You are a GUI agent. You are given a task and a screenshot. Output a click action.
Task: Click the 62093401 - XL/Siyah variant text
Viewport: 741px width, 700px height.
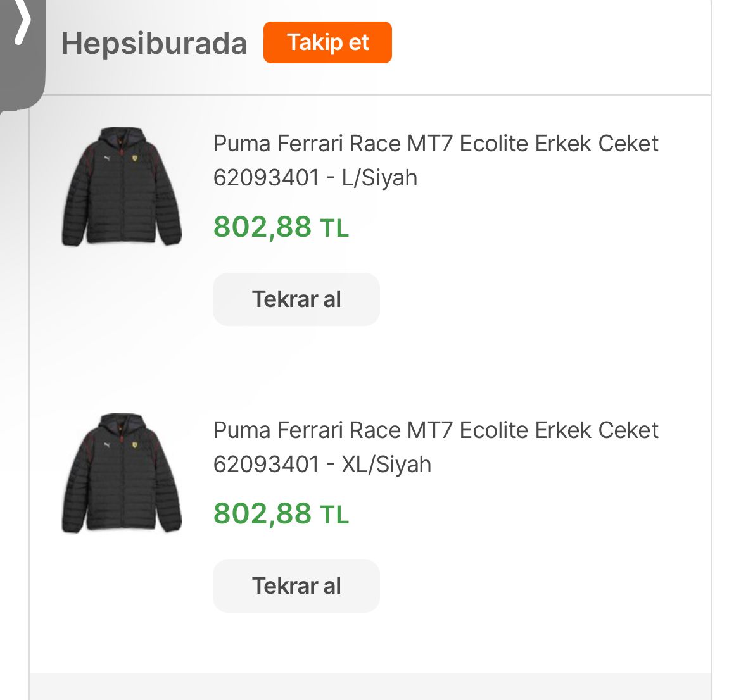[x=322, y=465]
